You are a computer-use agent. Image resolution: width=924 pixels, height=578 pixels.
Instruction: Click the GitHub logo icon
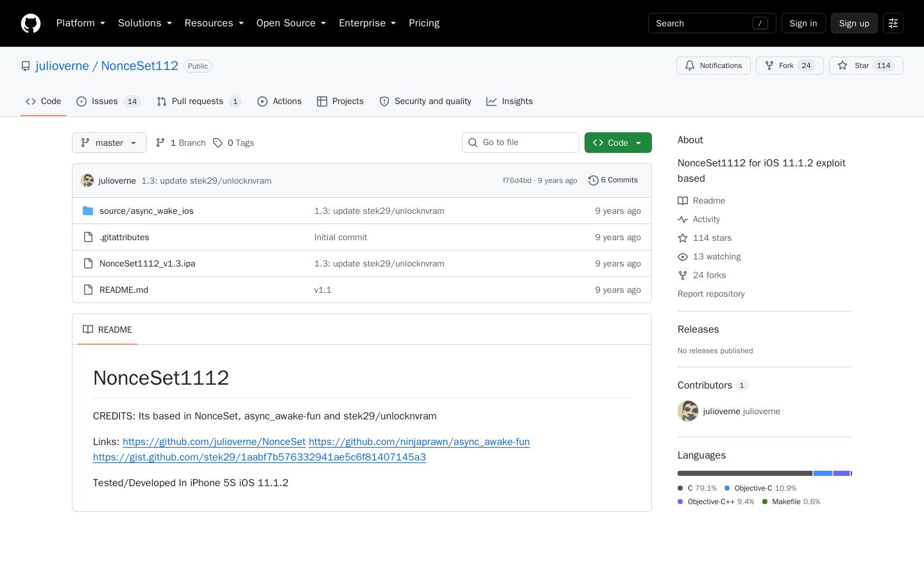pos(31,23)
